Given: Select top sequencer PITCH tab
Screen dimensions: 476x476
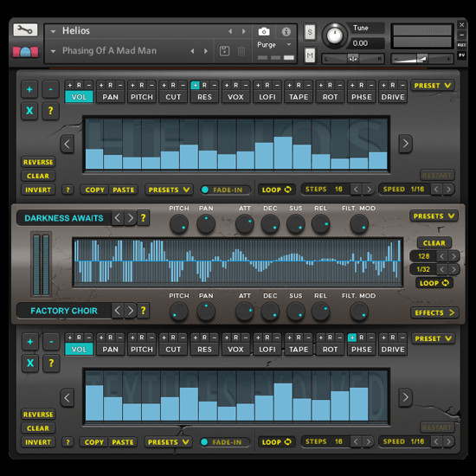Looking at the screenshot, I should (x=141, y=97).
